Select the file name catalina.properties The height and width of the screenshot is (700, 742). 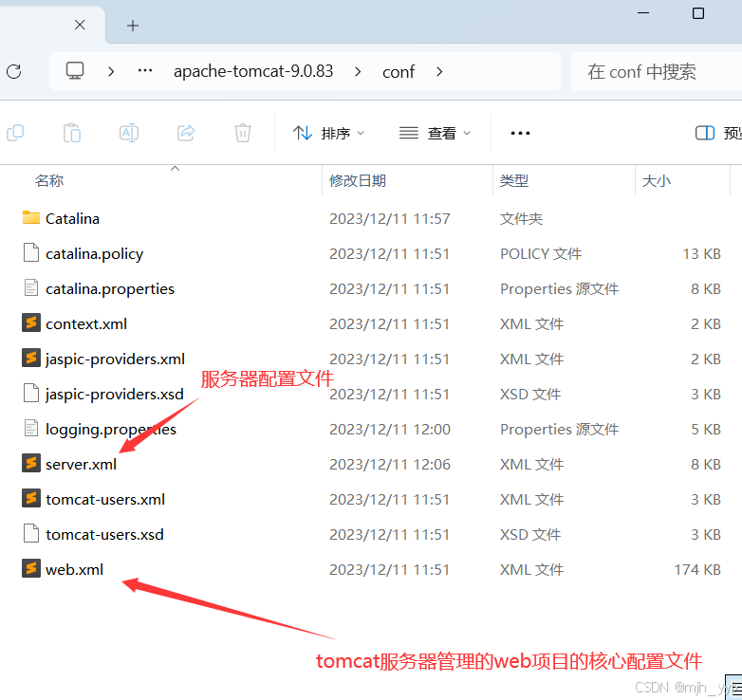pos(110,289)
